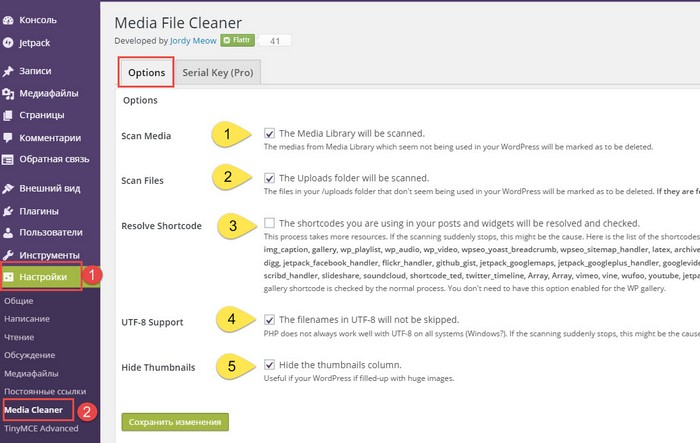The width and height of the screenshot is (700, 443).
Task: Open the Инструменты menu item
Action: click(x=50, y=255)
